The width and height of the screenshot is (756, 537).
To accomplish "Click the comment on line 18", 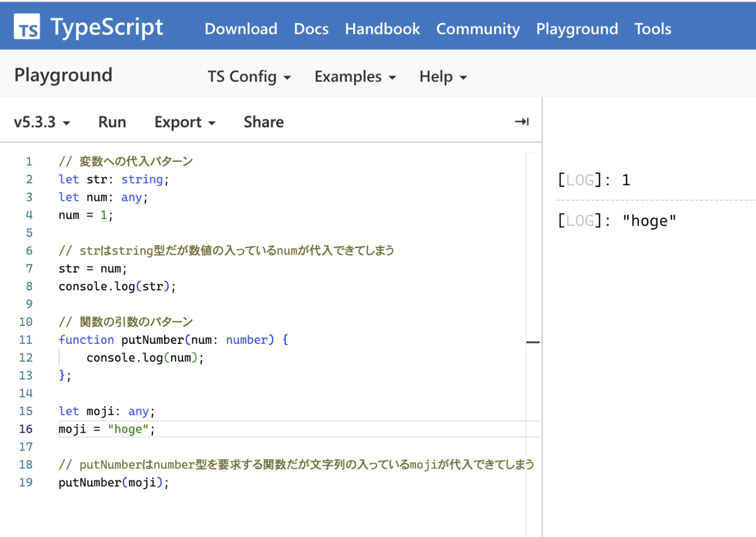I will 296,465.
